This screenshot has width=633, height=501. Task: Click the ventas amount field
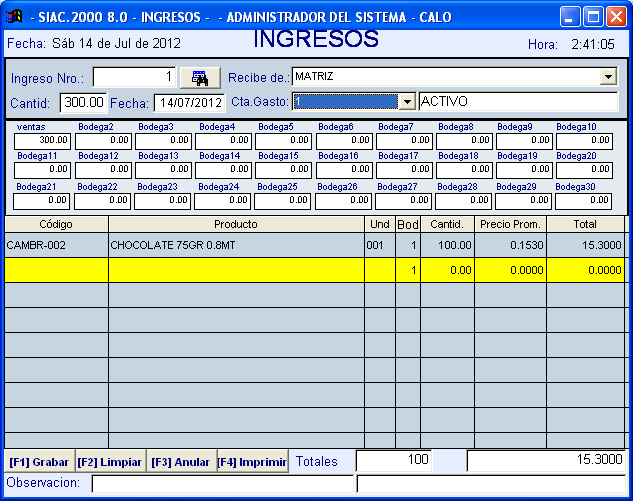tap(42, 141)
